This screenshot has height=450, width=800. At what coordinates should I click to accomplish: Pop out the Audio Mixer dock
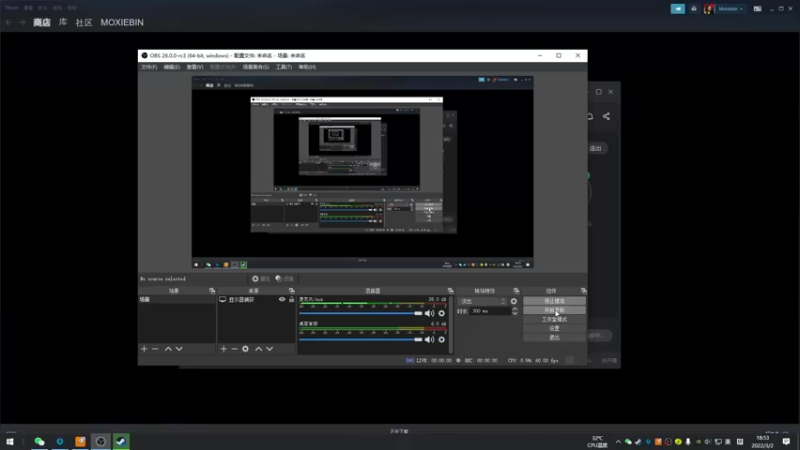(450, 291)
